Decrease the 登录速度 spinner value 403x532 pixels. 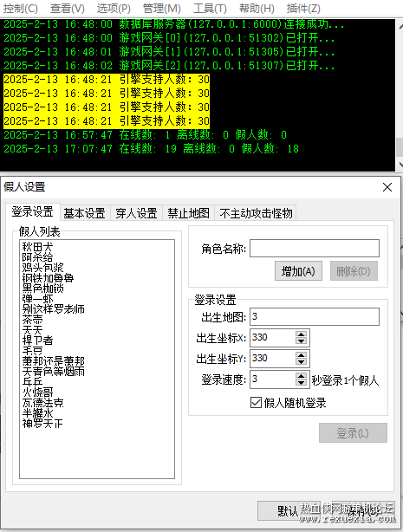301,383
